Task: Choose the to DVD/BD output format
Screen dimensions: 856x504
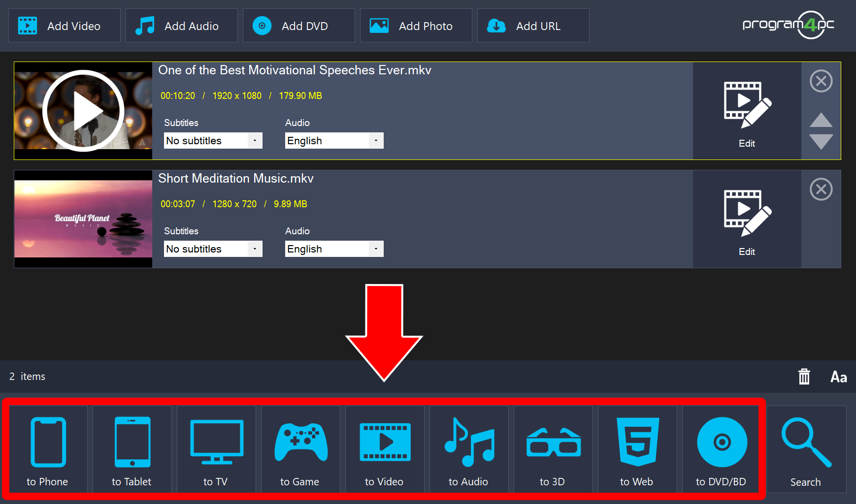Action: point(722,449)
